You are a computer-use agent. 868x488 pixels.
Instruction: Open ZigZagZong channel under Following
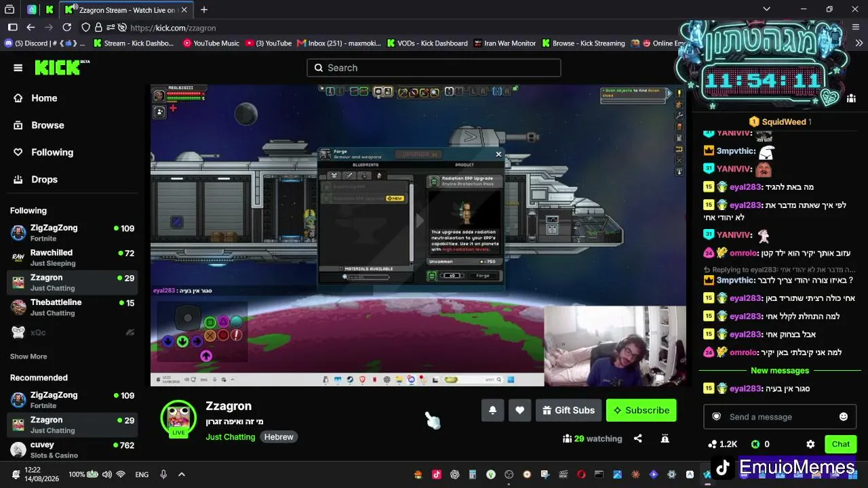pyautogui.click(x=73, y=233)
